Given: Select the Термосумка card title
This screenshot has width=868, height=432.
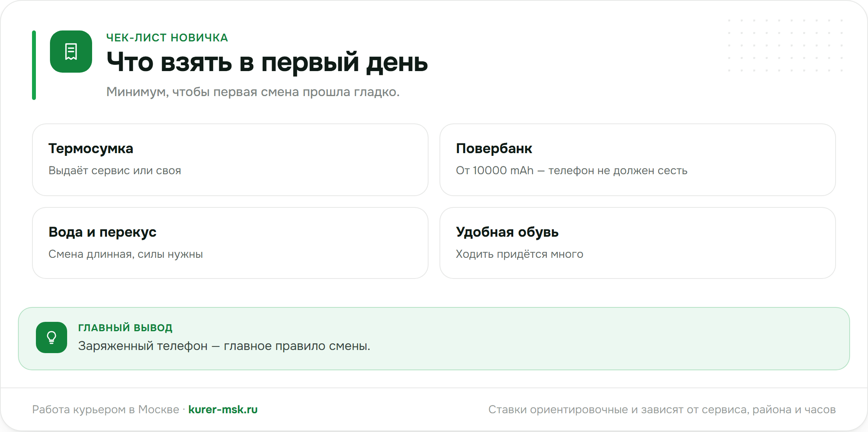Looking at the screenshot, I should [x=91, y=148].
